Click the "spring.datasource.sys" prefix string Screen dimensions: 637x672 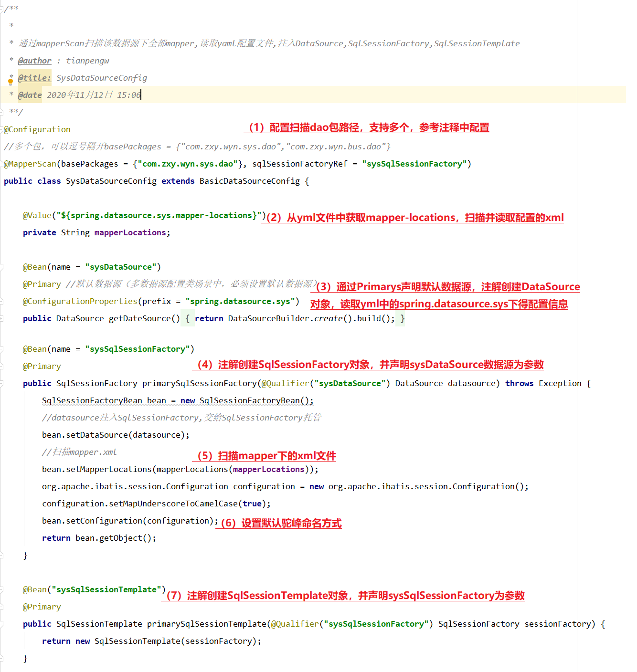tap(240, 301)
